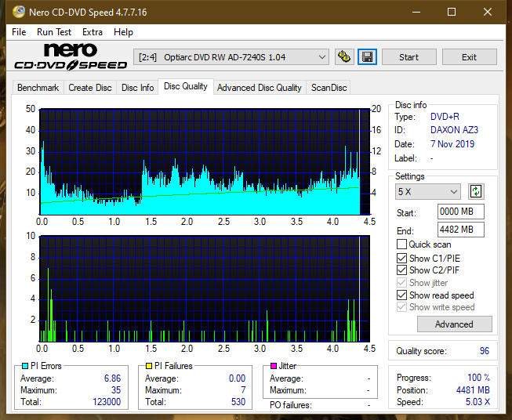
Task: Switch to the Benchmark tab
Action: [38, 88]
